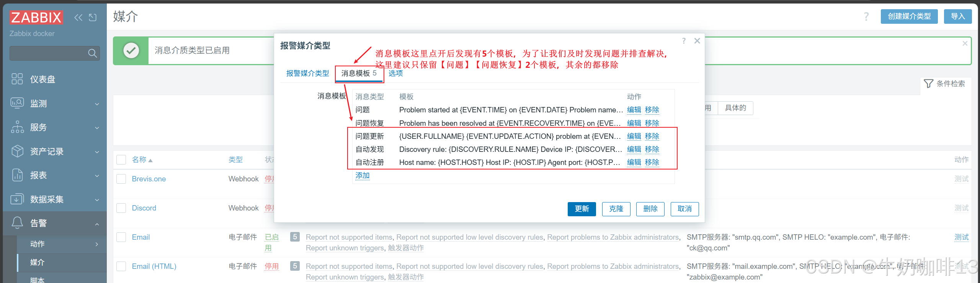Click the 告警 bell icon
Viewport: 980px width, 283px height.
point(17,223)
